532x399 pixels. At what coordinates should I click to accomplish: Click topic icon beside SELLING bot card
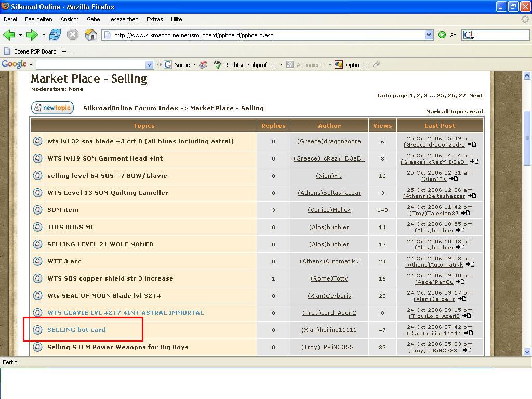(37, 330)
